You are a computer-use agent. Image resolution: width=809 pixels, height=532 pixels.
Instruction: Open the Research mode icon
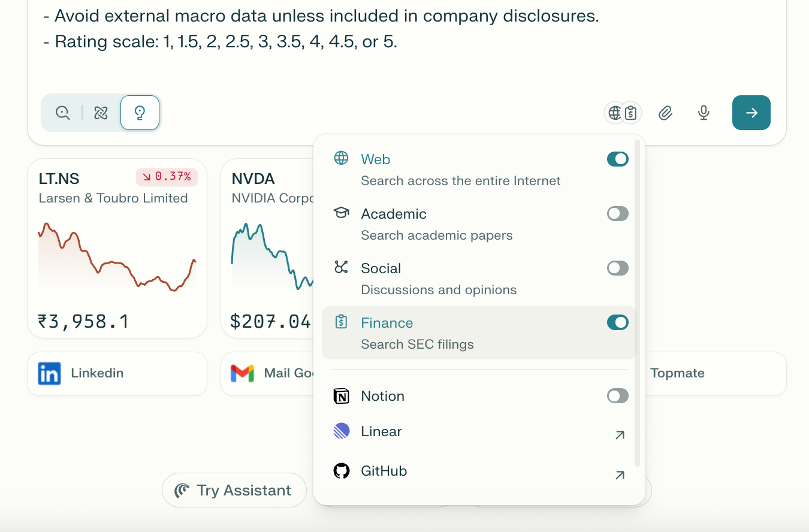coord(100,112)
